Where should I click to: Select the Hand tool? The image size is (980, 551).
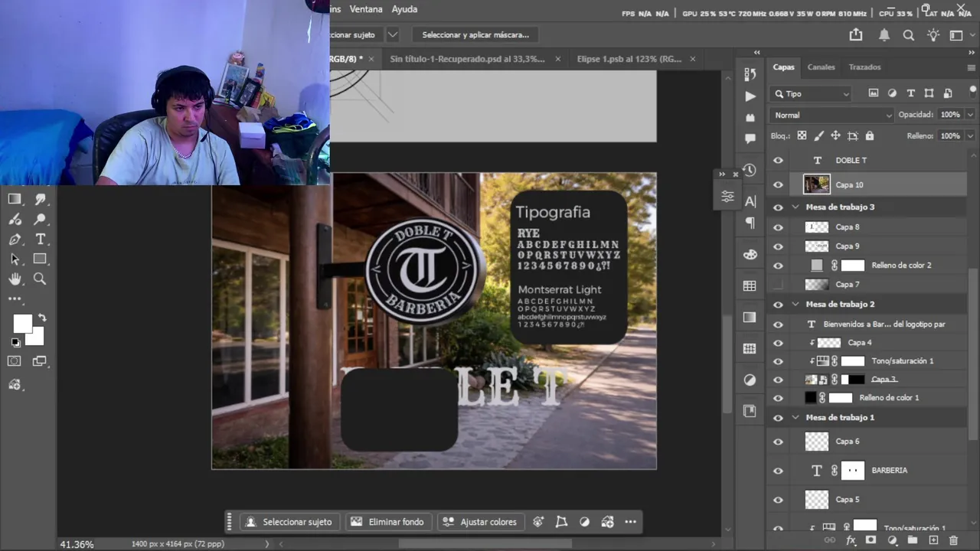[15, 279]
